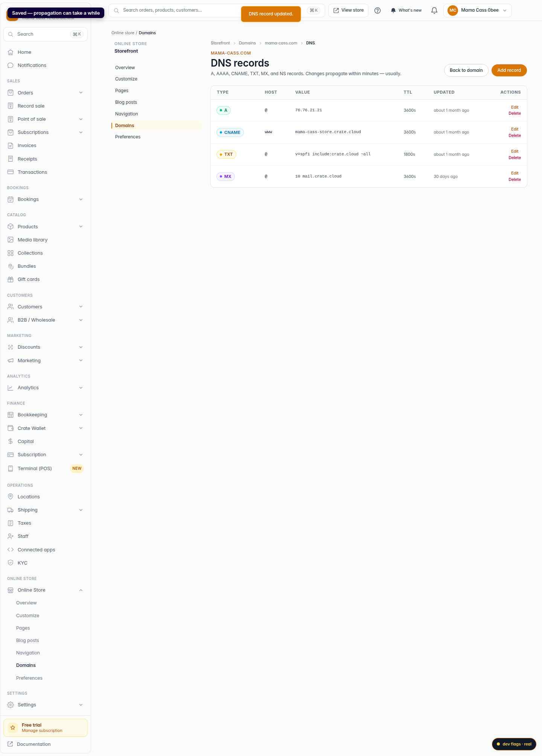This screenshot has width=542, height=756.
Task: Expand Subscriptions submenu chevron
Action: [x=81, y=132]
